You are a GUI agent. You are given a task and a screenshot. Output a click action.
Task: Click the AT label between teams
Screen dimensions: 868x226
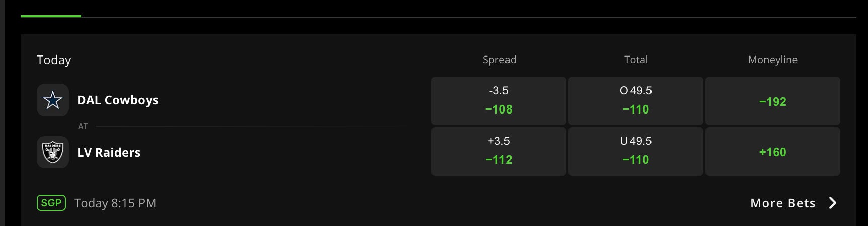[83, 126]
